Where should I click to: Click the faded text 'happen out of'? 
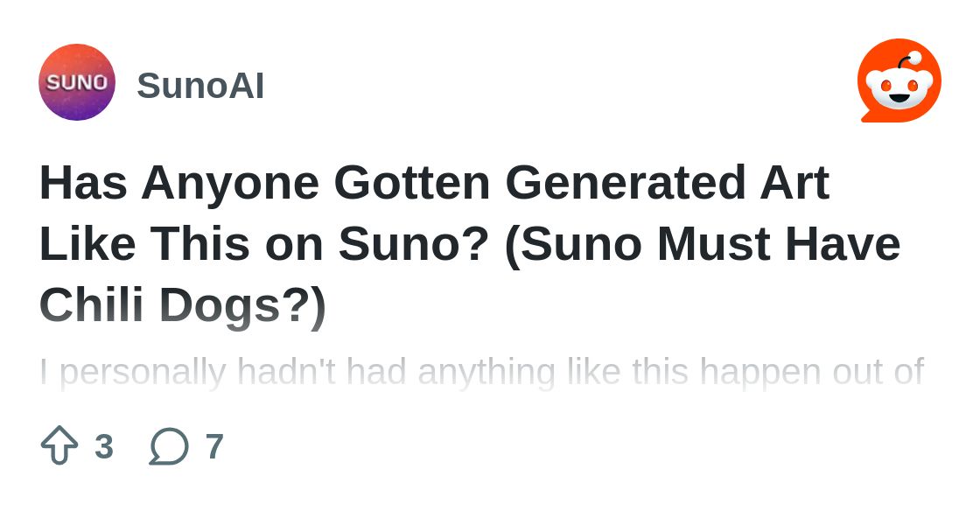click(x=812, y=373)
